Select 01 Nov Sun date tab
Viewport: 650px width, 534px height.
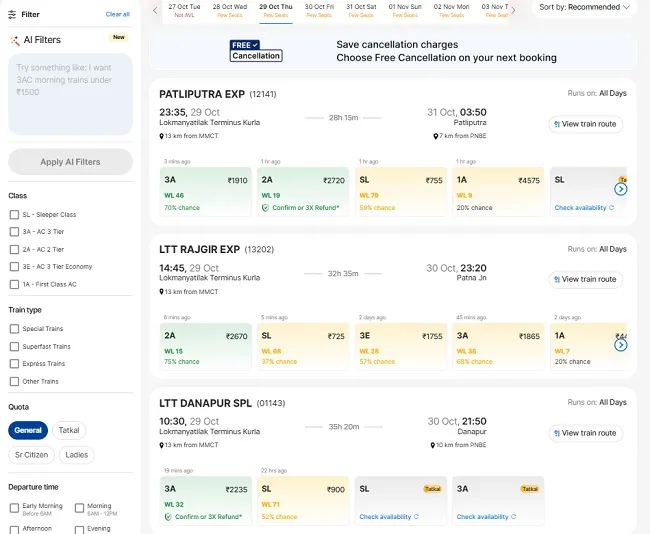[405, 11]
